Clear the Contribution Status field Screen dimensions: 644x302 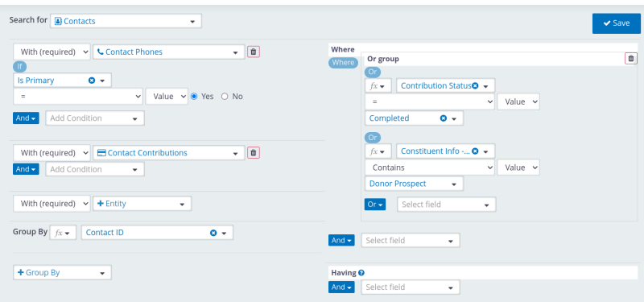pyautogui.click(x=475, y=86)
